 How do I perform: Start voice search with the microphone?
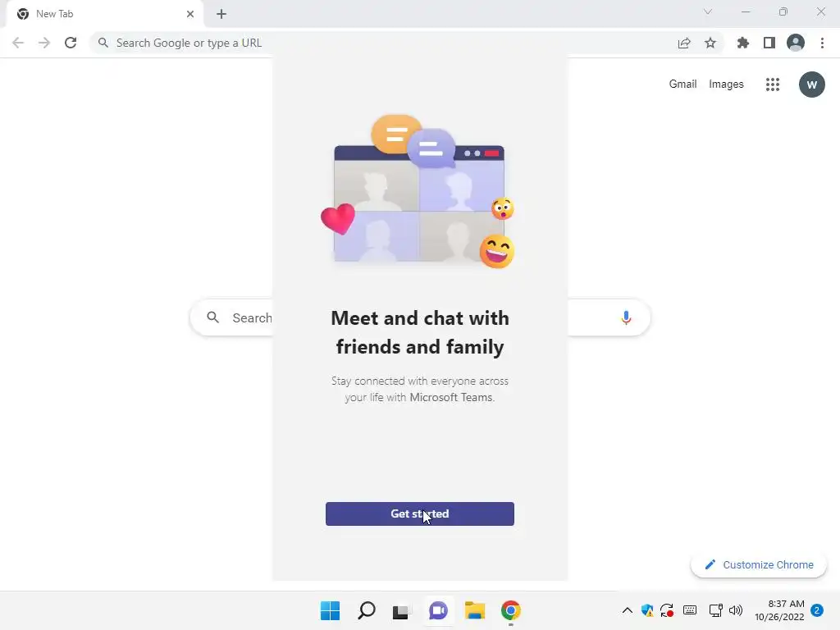pyautogui.click(x=626, y=317)
